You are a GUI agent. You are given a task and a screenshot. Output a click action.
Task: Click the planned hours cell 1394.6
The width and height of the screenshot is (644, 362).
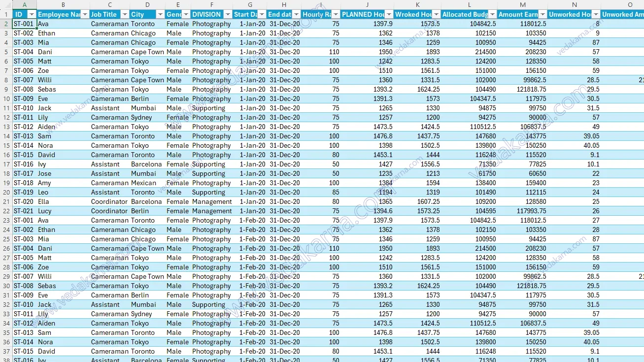coord(368,211)
